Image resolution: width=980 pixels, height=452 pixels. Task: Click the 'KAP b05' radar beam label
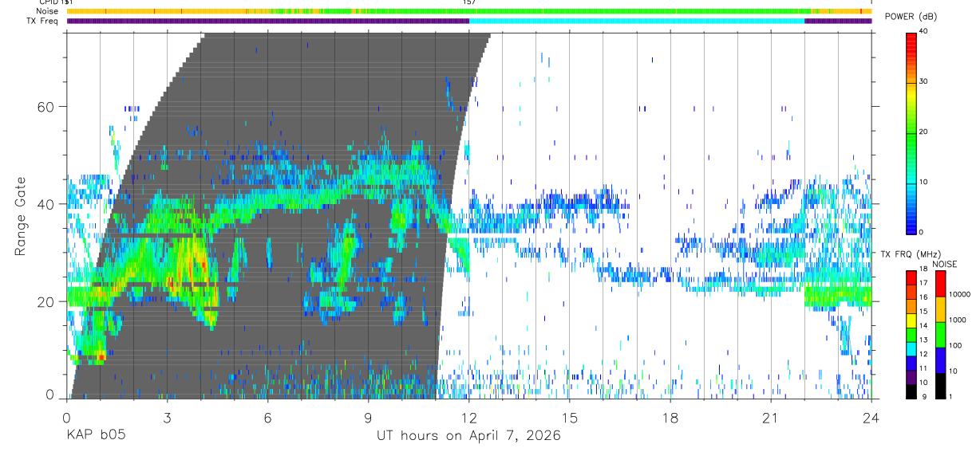tap(95, 436)
